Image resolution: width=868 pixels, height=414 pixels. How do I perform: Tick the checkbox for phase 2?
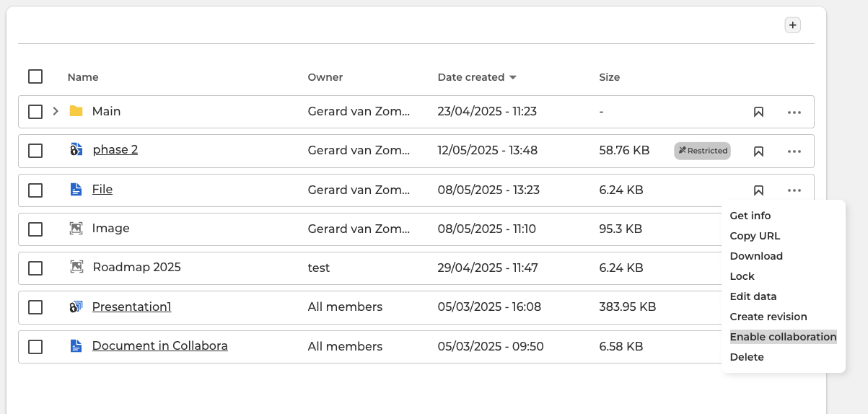(35, 151)
